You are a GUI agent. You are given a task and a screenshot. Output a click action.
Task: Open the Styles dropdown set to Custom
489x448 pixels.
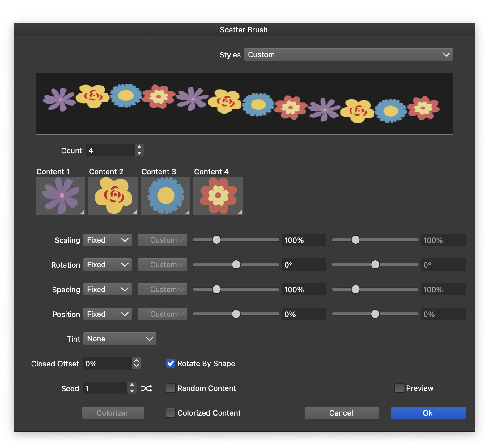click(x=348, y=54)
